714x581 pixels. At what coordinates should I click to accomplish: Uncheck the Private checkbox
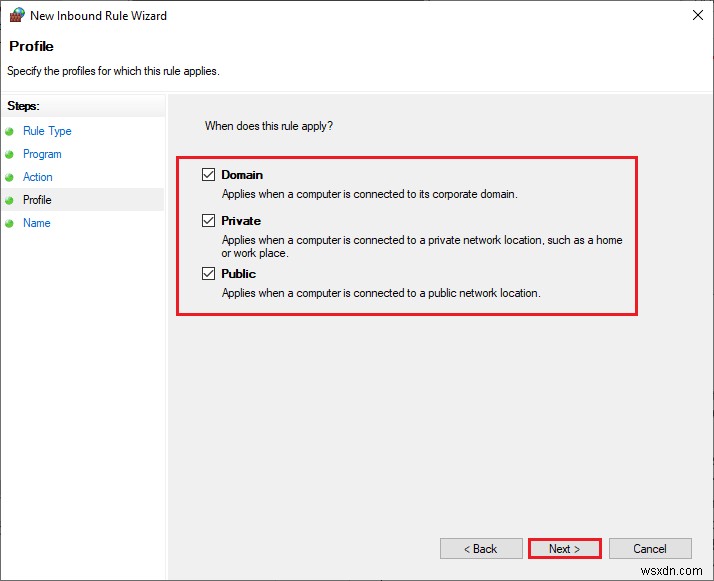pyautogui.click(x=209, y=221)
